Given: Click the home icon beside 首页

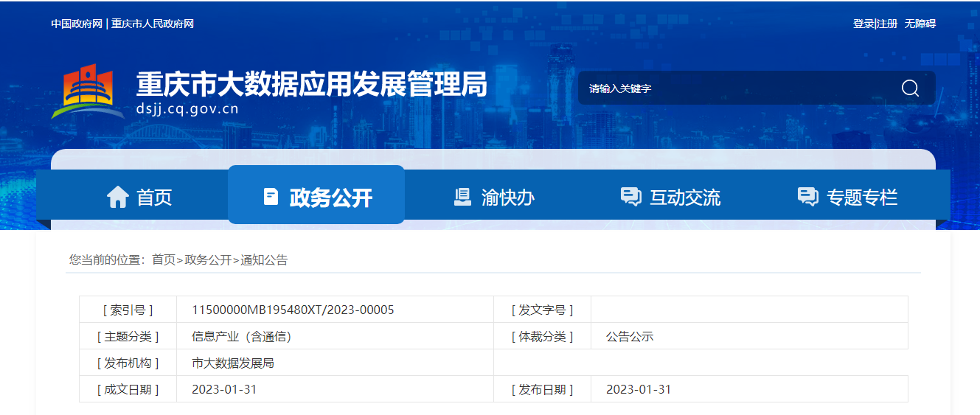Looking at the screenshot, I should click(x=118, y=197).
